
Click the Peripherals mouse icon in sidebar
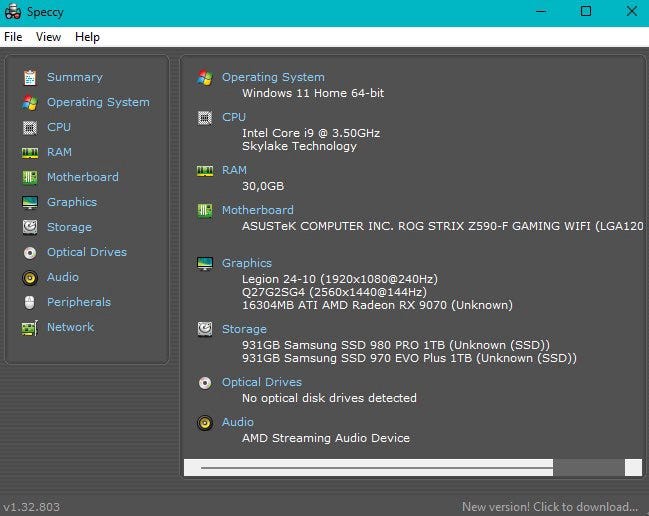coord(30,302)
